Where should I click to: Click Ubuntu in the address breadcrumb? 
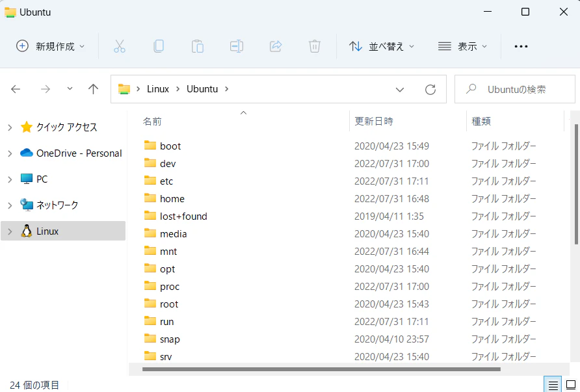point(202,89)
